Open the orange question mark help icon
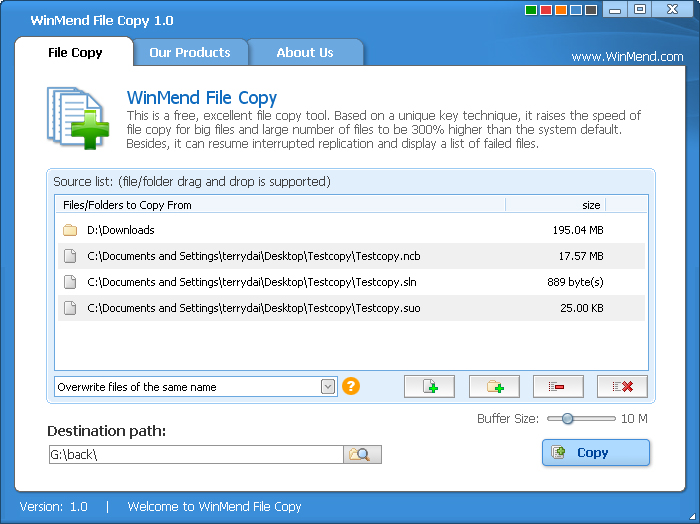Viewport: 700px width, 524px height. [x=351, y=386]
